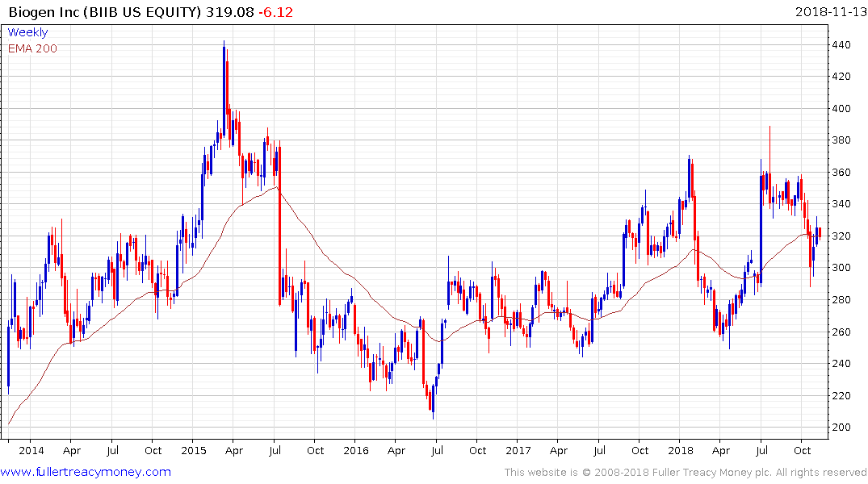Click the 280 price axis label
This screenshot has height=484, width=868.
841,299
